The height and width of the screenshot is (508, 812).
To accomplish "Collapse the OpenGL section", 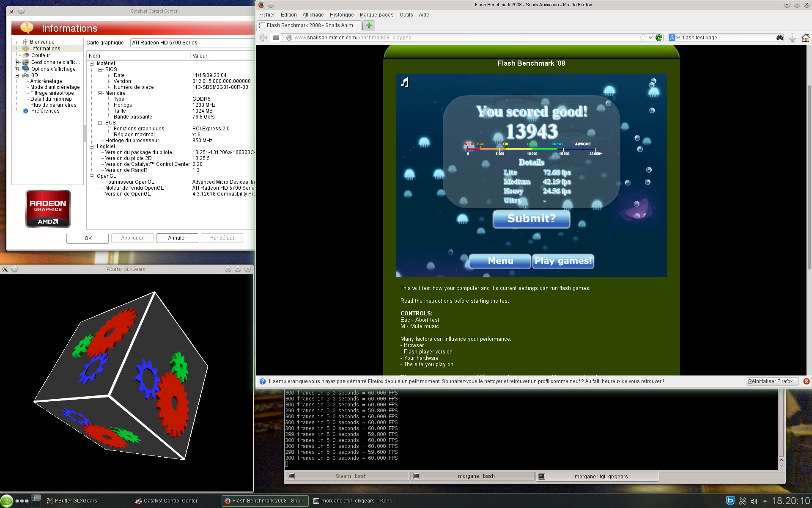I will click(92, 176).
